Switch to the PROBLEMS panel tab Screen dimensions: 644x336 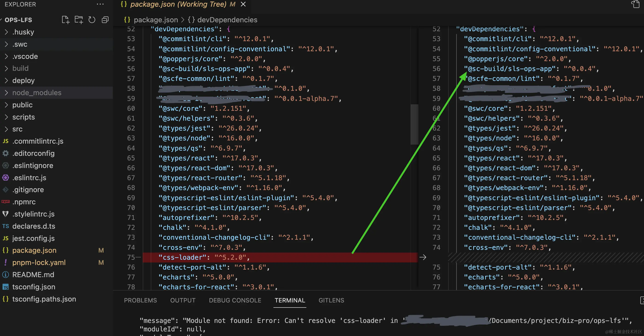[140, 300]
